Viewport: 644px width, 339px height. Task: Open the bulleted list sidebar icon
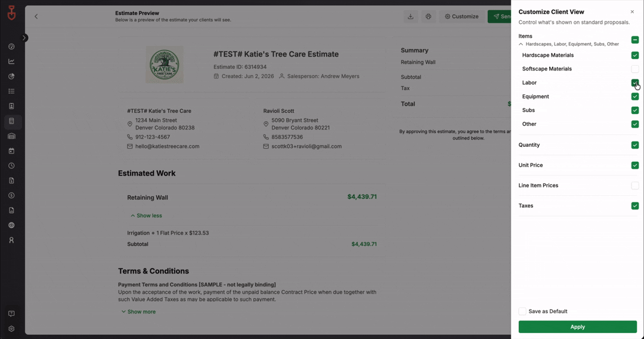11,91
